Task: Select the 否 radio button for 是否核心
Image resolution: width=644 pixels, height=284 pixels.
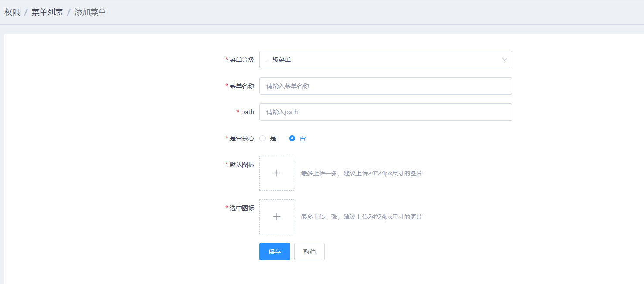Action: (292, 138)
